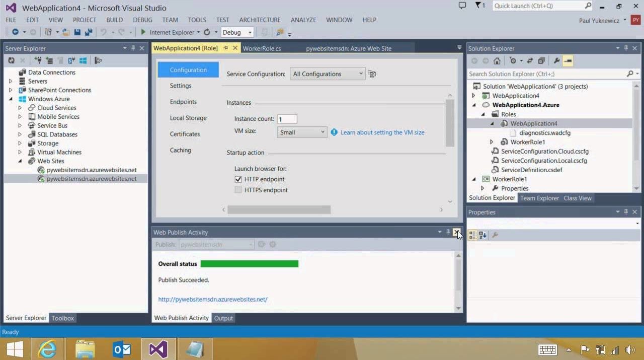
Task: Click Learn about setting the VM size
Action: click(x=382, y=132)
